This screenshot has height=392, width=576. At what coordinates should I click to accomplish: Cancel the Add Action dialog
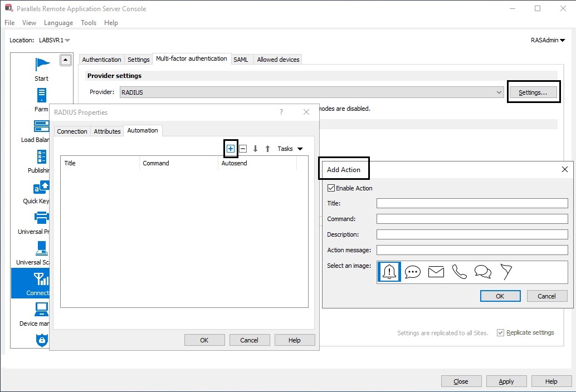coord(546,296)
